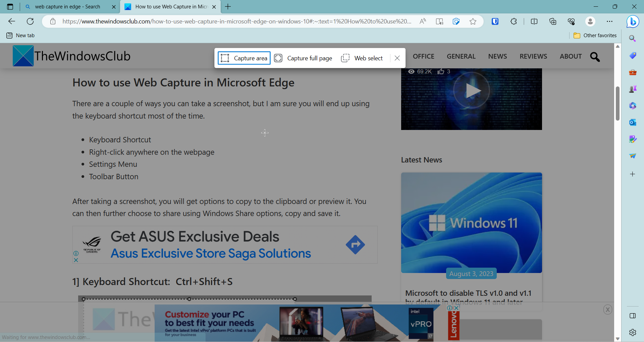
Task: Open Bitwarden extension icon
Action: (x=495, y=21)
